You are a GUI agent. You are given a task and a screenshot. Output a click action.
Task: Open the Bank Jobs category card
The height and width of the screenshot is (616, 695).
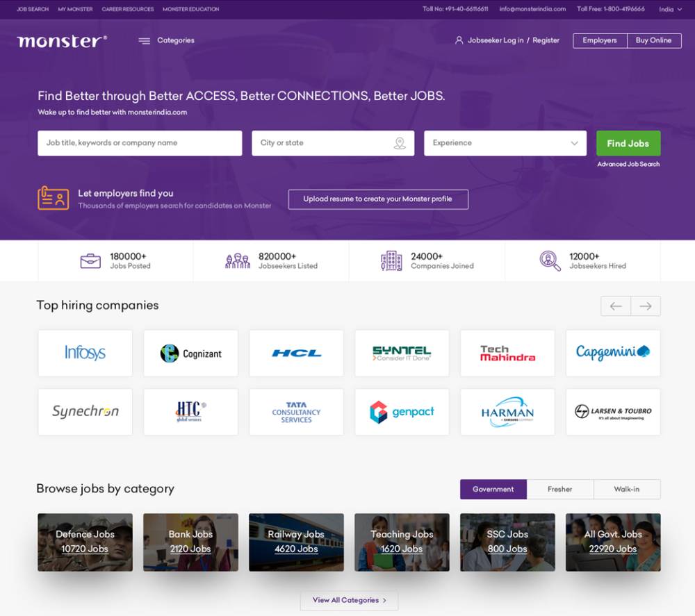point(190,542)
